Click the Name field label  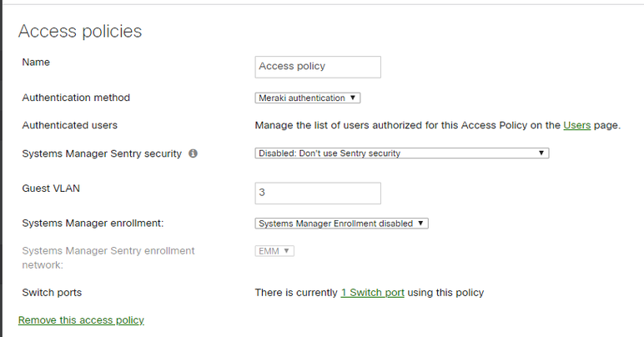click(x=36, y=62)
